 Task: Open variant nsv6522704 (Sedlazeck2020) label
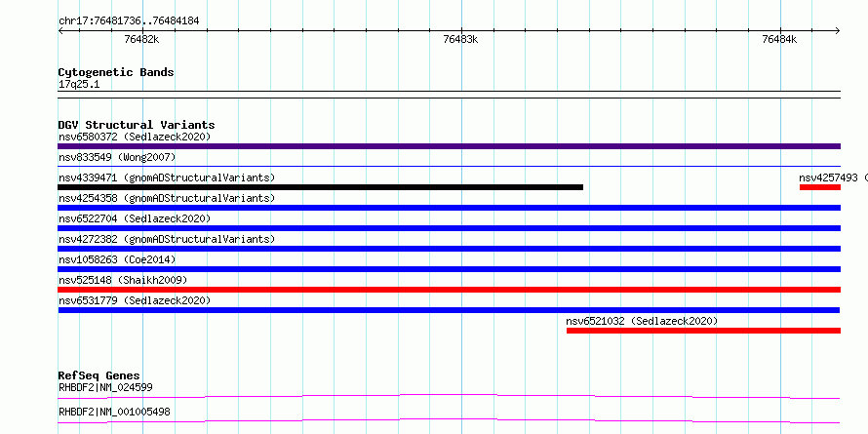click(135, 218)
